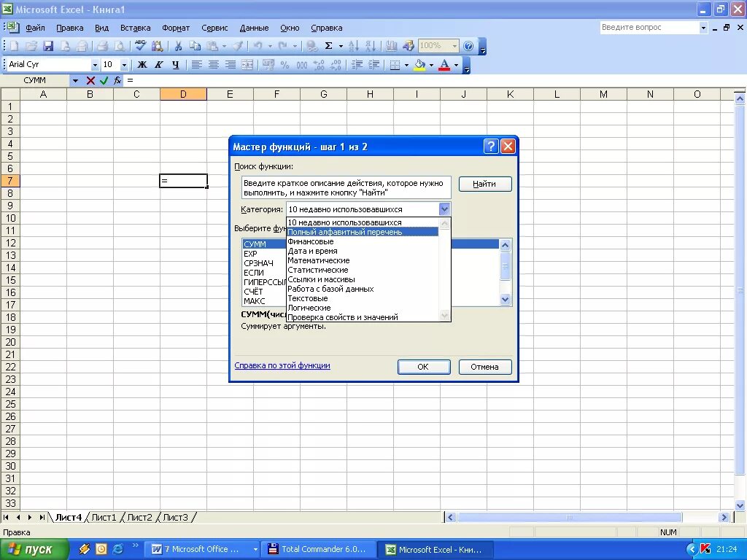This screenshot has height=560, width=747.
Task: Click the spelling check ABC icon
Action: [140, 46]
